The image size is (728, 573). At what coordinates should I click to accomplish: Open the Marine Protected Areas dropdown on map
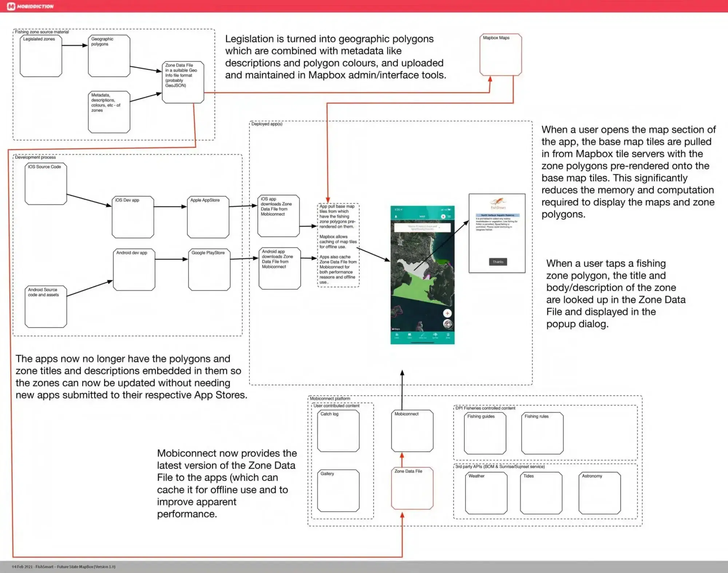pos(422,228)
